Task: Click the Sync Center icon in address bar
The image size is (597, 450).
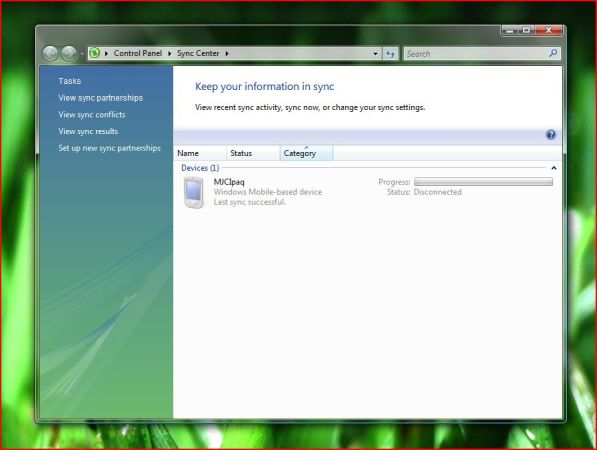Action: 94,53
